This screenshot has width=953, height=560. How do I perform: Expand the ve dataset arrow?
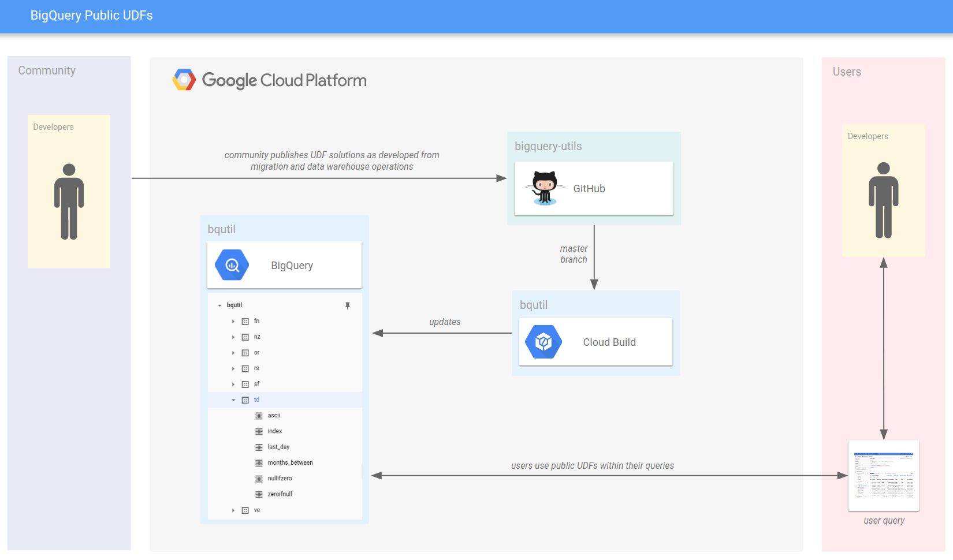(x=233, y=510)
